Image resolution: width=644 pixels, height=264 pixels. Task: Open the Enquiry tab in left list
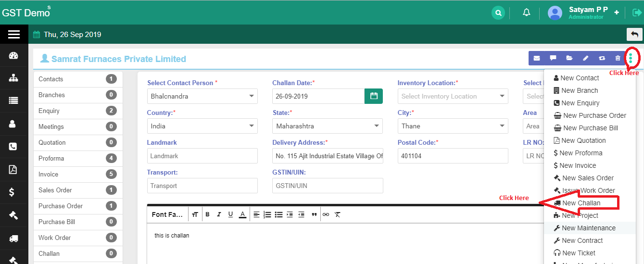click(x=78, y=111)
